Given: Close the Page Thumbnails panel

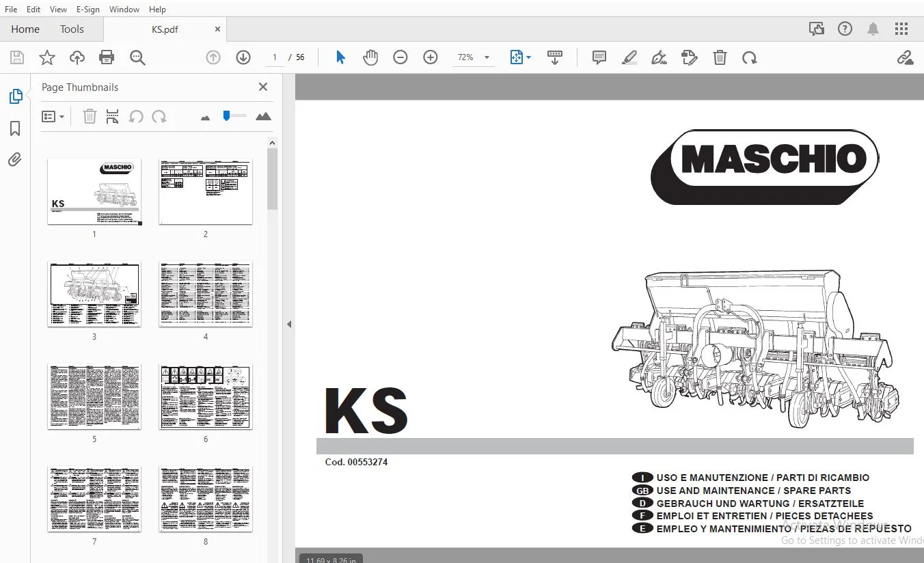Looking at the screenshot, I should coord(263,87).
